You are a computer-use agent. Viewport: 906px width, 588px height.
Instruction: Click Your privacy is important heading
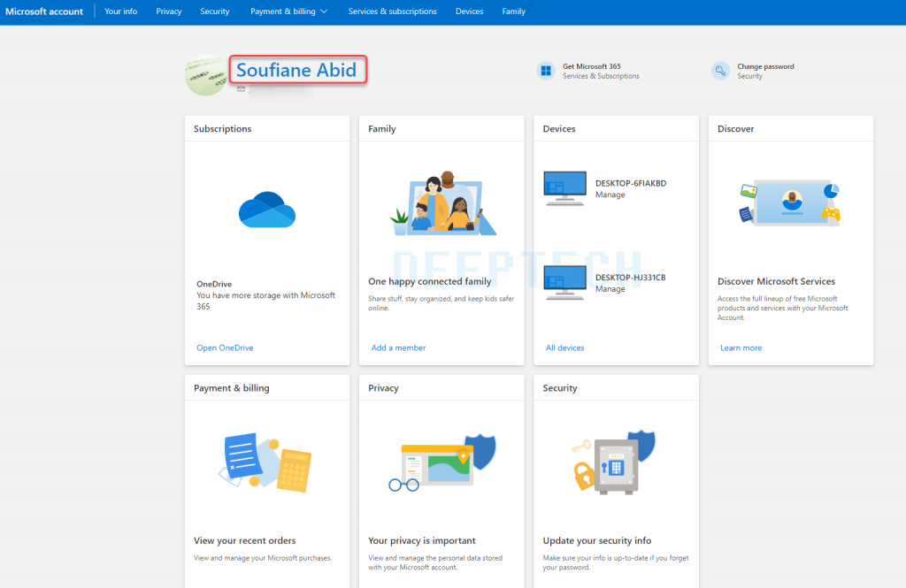pyautogui.click(x=422, y=540)
